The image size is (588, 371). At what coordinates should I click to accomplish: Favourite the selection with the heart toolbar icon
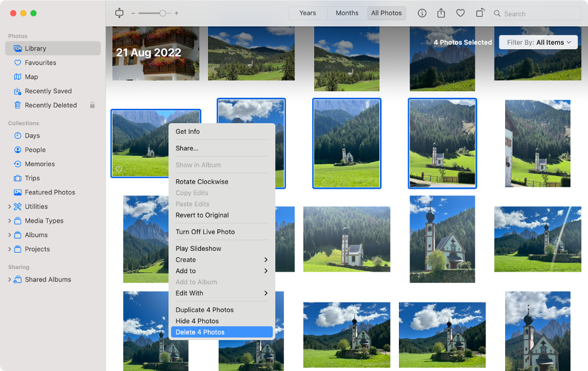coord(460,13)
